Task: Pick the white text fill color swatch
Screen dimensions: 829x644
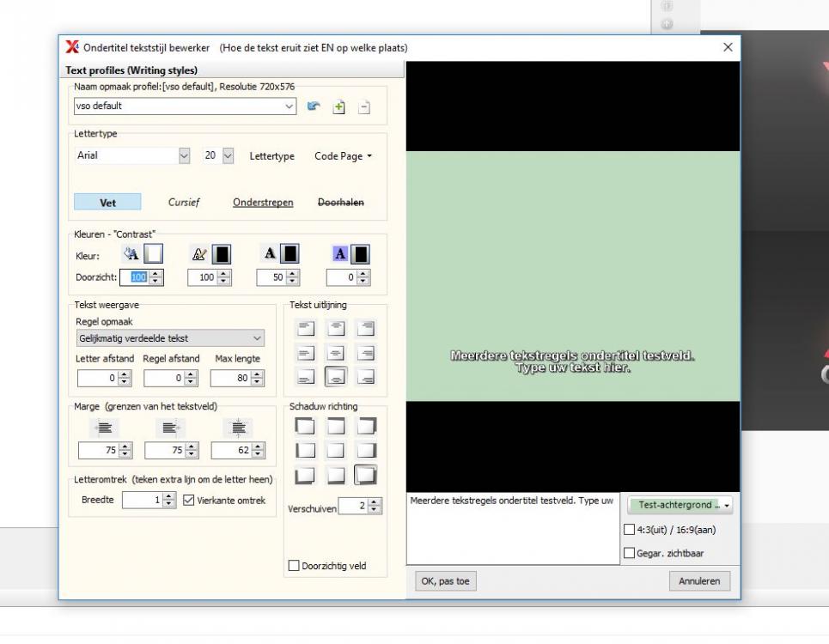Action: pos(152,256)
